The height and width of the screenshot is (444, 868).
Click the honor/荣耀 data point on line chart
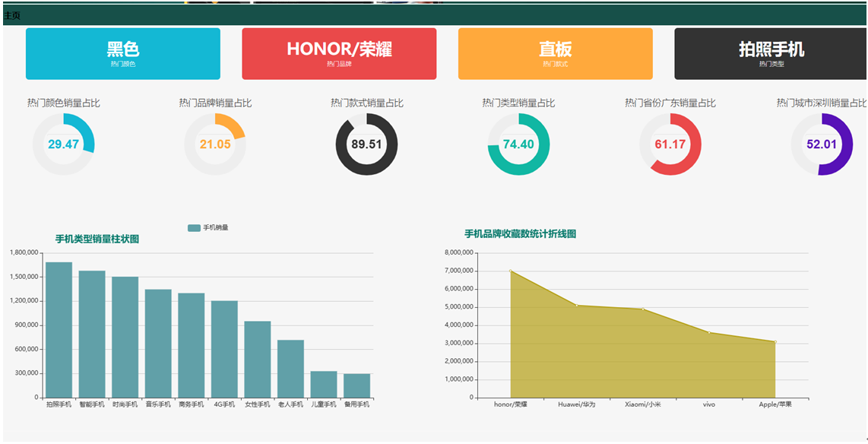(x=510, y=271)
